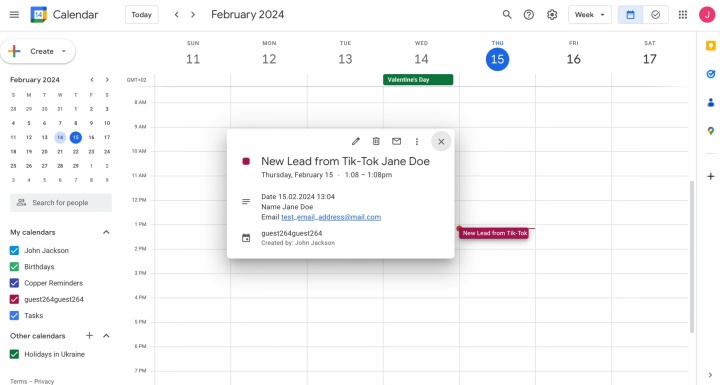The width and height of the screenshot is (720, 385).
Task: Open the New Lead from Tik-Tok event chip
Action: click(494, 233)
